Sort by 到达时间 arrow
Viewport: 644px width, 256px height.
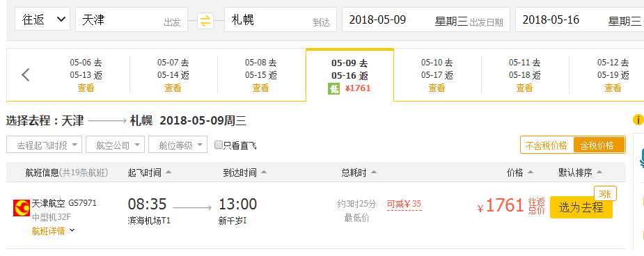point(264,173)
